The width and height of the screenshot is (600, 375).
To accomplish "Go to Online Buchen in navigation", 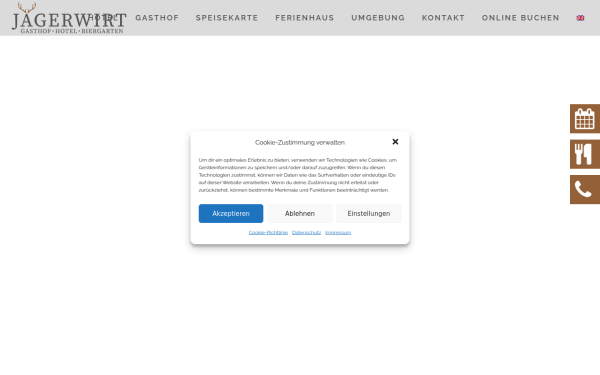I will point(520,18).
